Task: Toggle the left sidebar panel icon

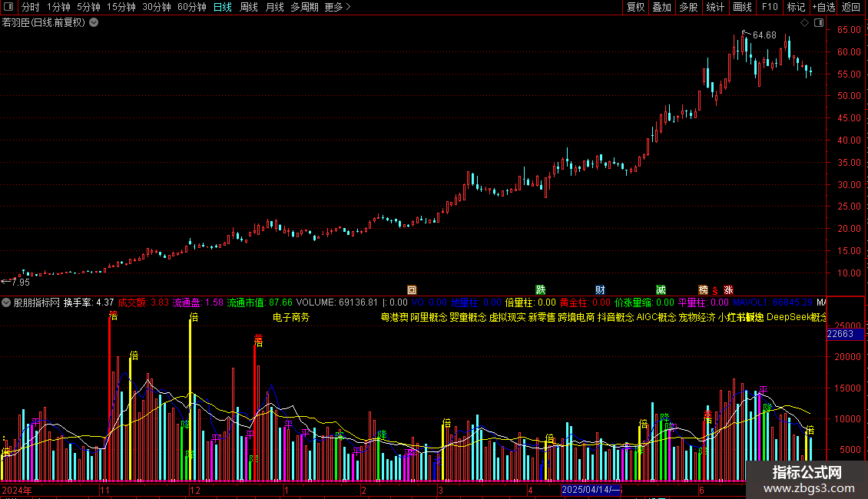Action: (x=8, y=7)
